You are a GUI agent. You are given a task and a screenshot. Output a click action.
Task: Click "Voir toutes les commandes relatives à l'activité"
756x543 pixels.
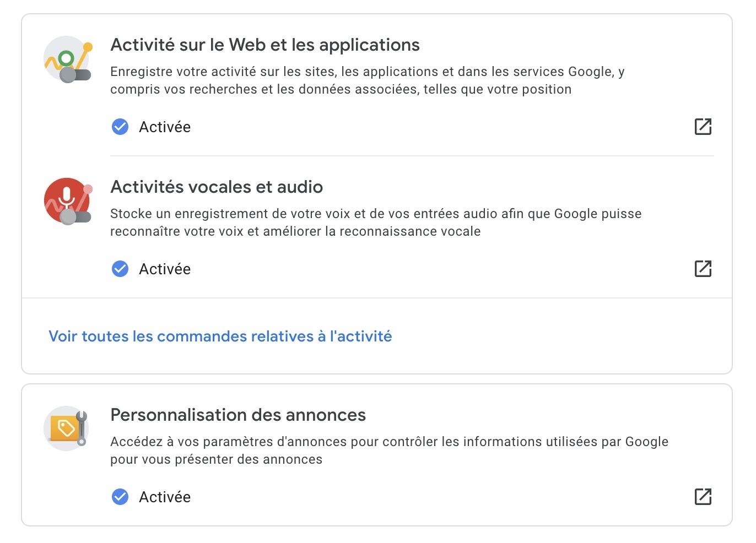click(220, 336)
